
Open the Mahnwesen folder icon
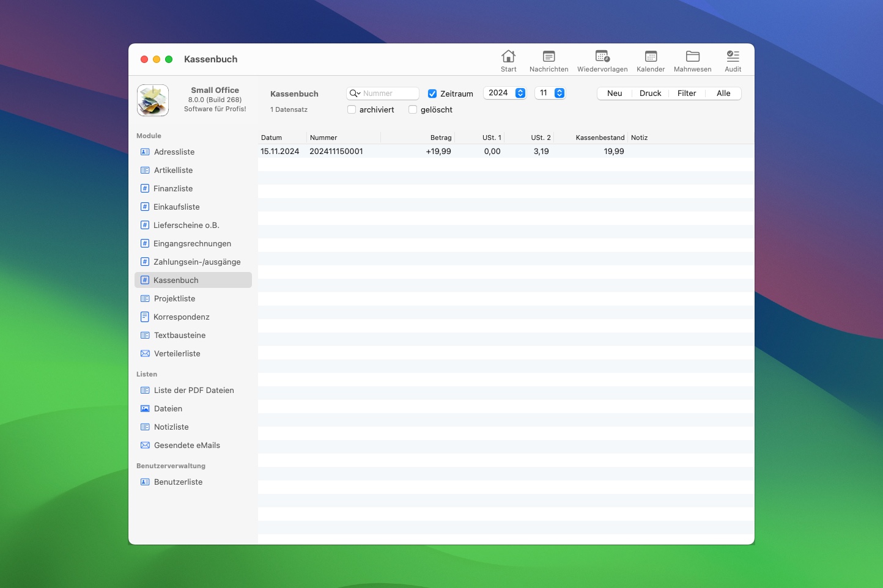693,56
